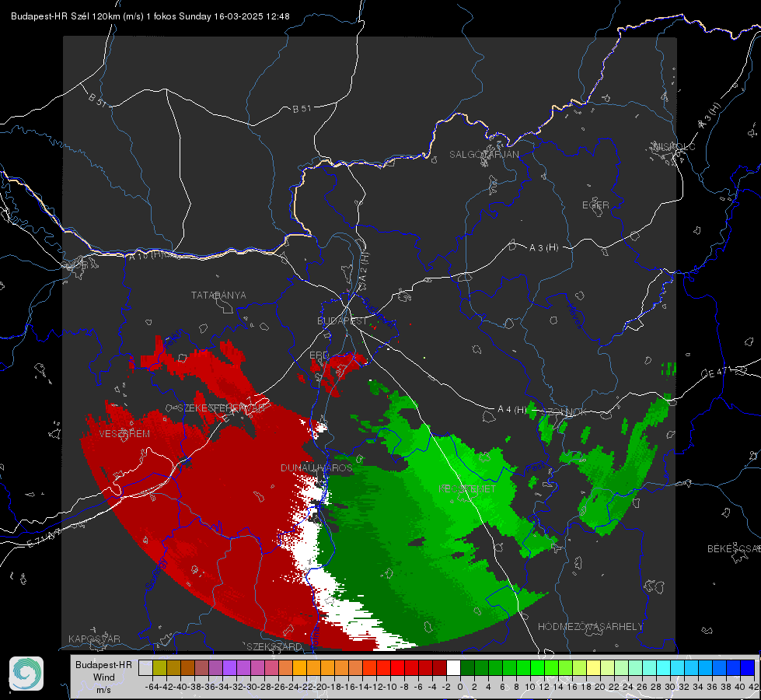
Task: Click the TATABÁNYA city label
Action: tap(218, 296)
